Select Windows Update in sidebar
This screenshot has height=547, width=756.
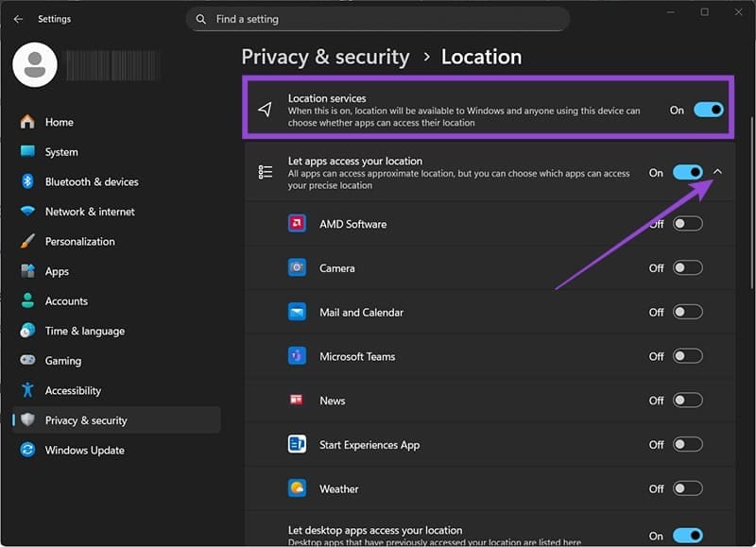pyautogui.click(x=116, y=450)
